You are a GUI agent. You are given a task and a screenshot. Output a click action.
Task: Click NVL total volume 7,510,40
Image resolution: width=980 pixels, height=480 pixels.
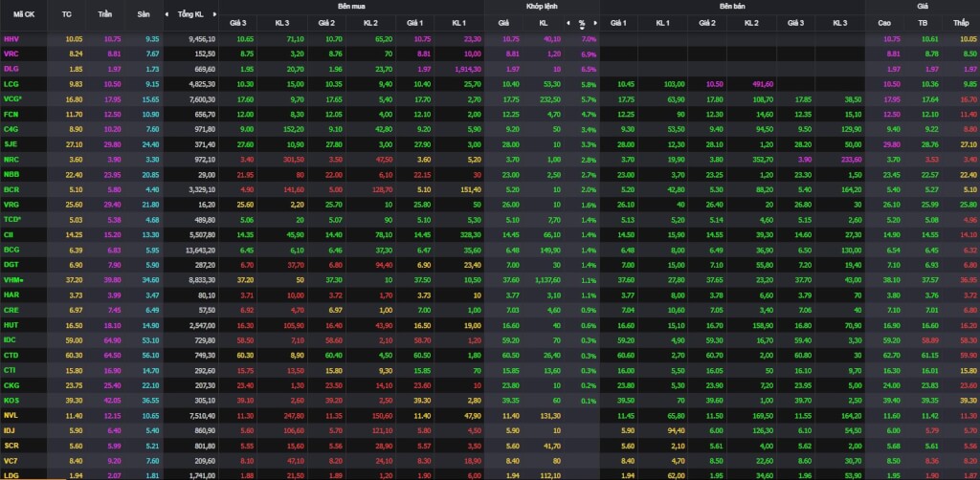click(x=202, y=414)
